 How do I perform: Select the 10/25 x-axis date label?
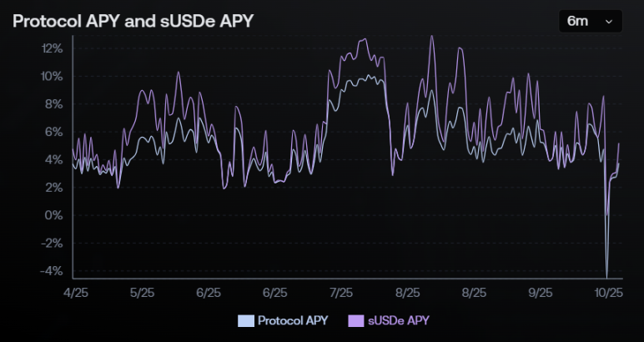coord(607,294)
